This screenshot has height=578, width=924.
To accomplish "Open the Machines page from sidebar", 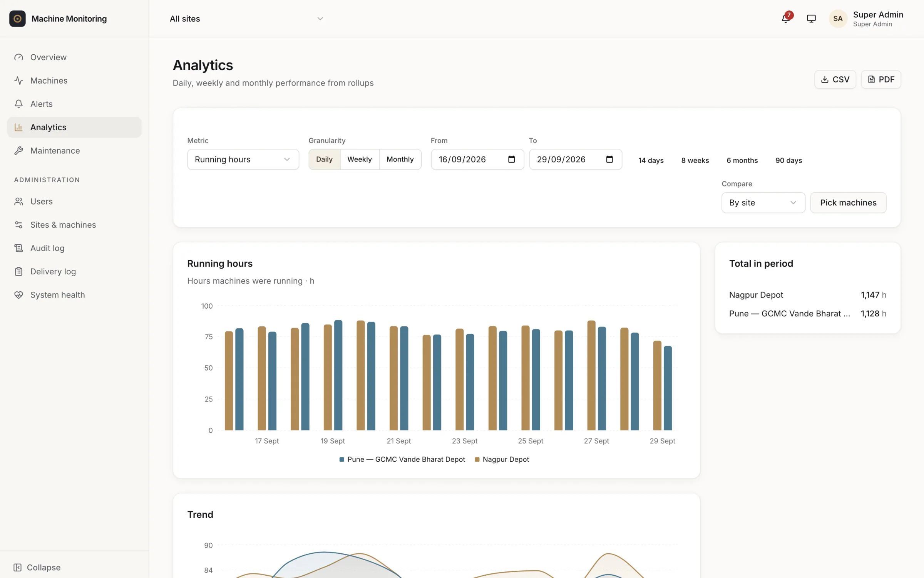I will (x=74, y=81).
